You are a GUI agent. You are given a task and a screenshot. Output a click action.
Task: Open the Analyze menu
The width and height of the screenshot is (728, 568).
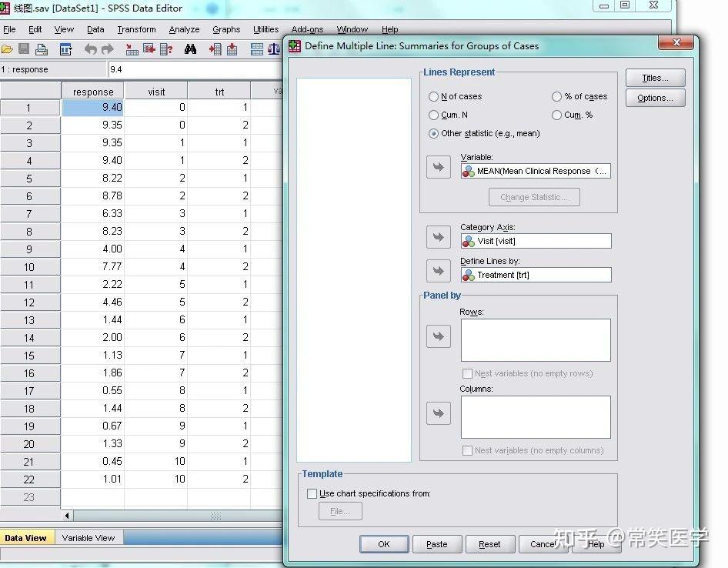(x=184, y=29)
